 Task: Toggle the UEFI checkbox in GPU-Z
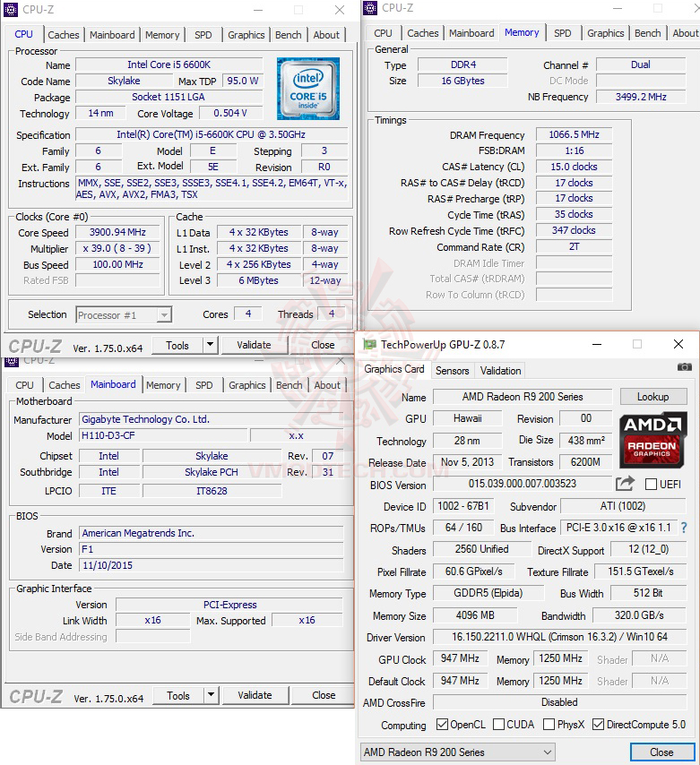coord(651,484)
